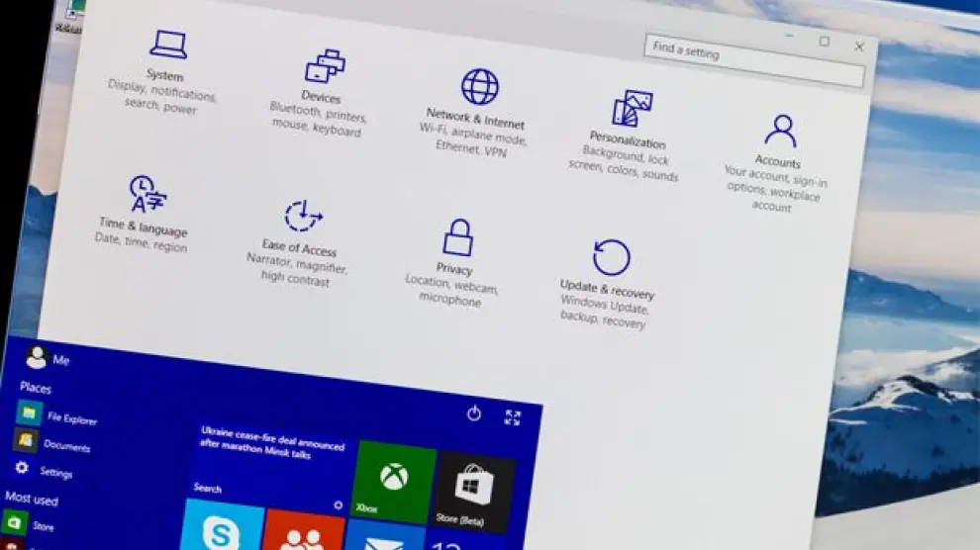Click the Network & Internet globe icon
The image size is (980, 550).
coord(480,87)
